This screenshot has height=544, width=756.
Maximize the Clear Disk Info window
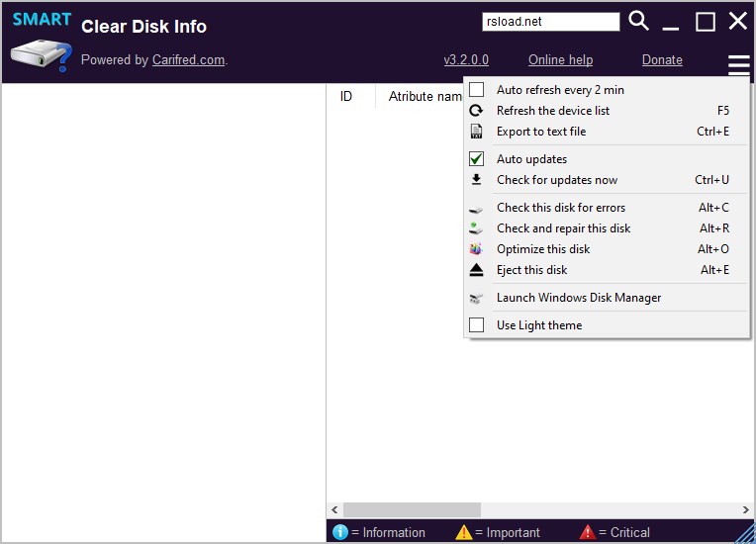pyautogui.click(x=705, y=22)
